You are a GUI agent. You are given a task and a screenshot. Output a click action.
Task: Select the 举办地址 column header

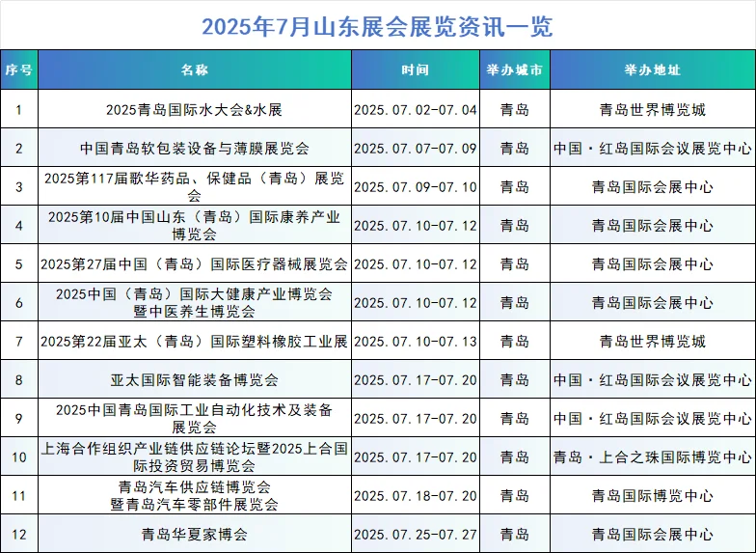652,69
